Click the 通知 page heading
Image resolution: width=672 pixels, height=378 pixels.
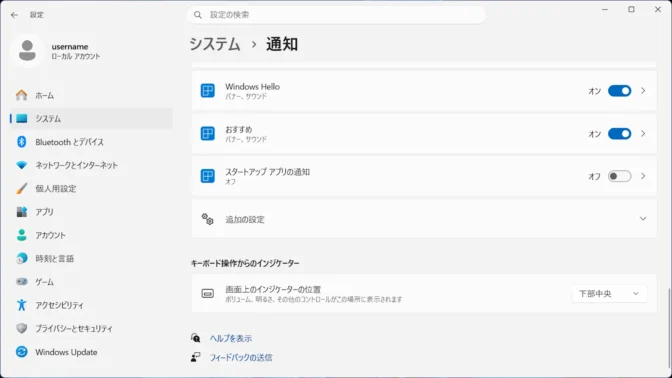click(282, 45)
